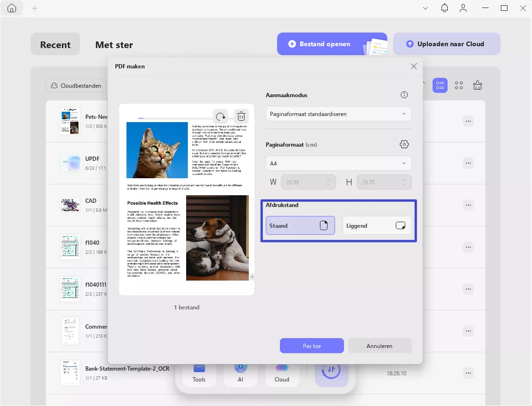532x406 pixels.
Task: Open the CAD file thumbnail
Action: pos(70,205)
